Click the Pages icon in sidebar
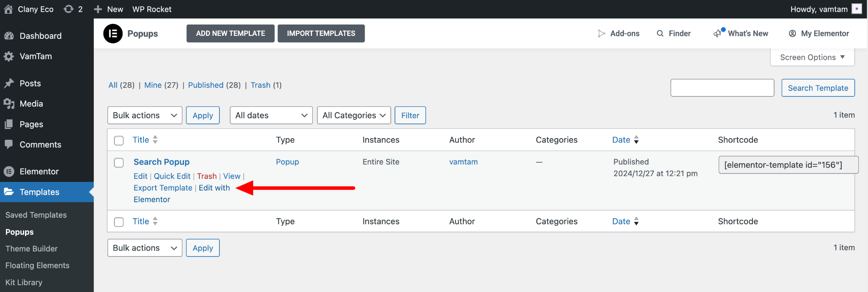 tap(9, 124)
